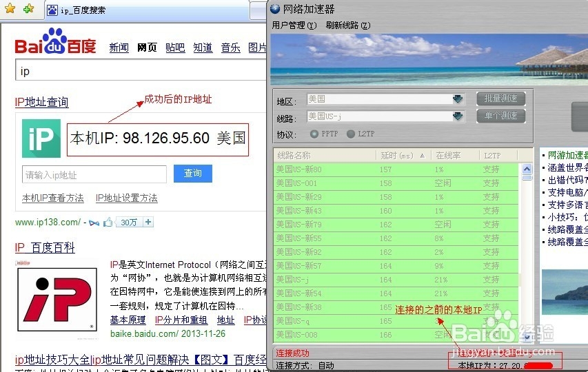Viewport: 588px width, 372px height.
Task: Select line row 美国US-新92
Action: [396, 252]
